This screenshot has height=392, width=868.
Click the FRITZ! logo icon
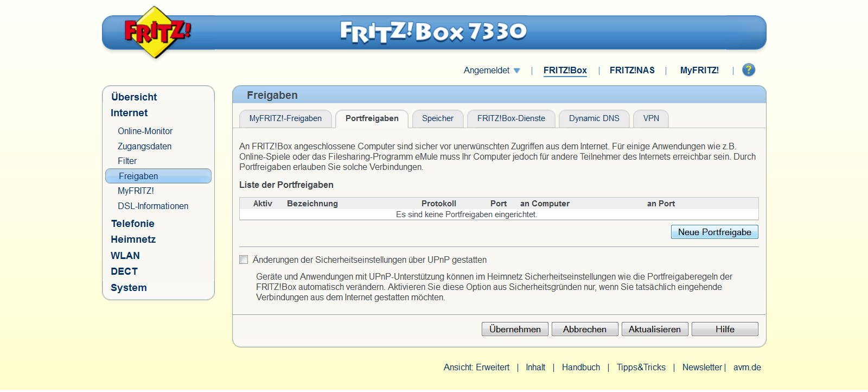click(156, 33)
